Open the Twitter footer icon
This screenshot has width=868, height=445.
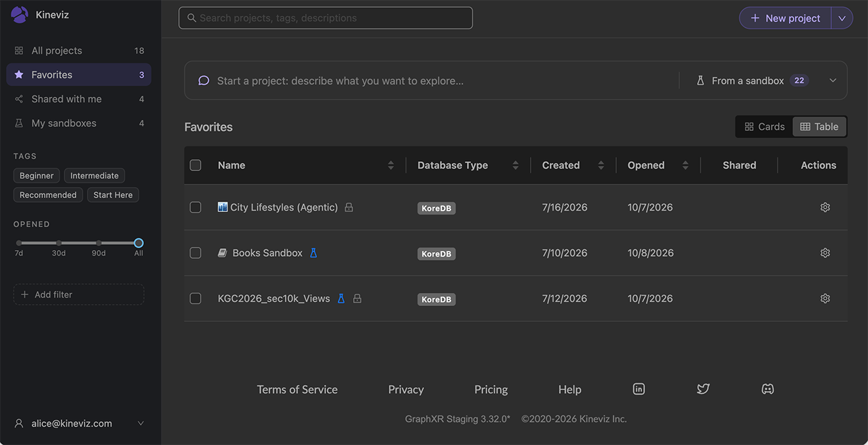click(x=703, y=389)
